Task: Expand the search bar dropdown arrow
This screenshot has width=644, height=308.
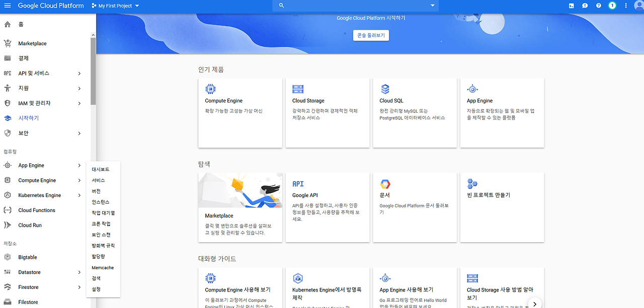Action: [433, 6]
